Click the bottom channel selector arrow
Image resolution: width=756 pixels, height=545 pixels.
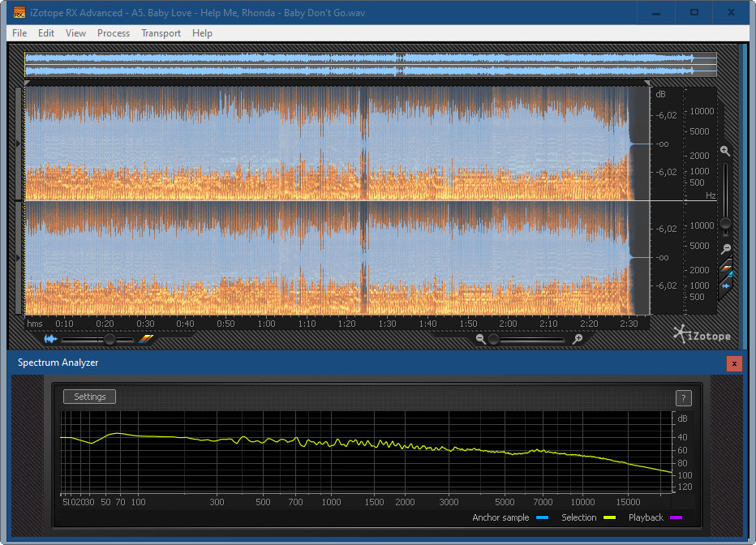coord(19,258)
